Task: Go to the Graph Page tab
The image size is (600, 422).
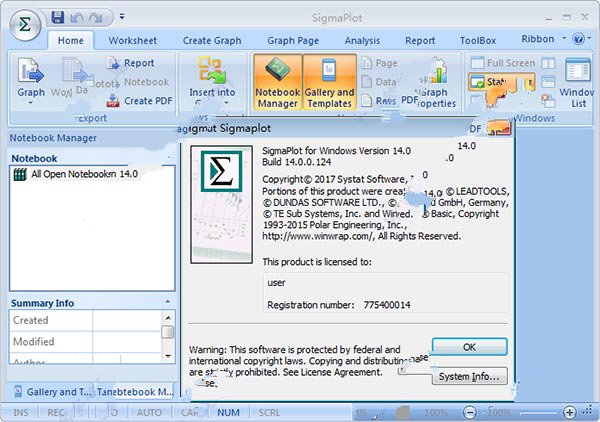Action: click(293, 41)
